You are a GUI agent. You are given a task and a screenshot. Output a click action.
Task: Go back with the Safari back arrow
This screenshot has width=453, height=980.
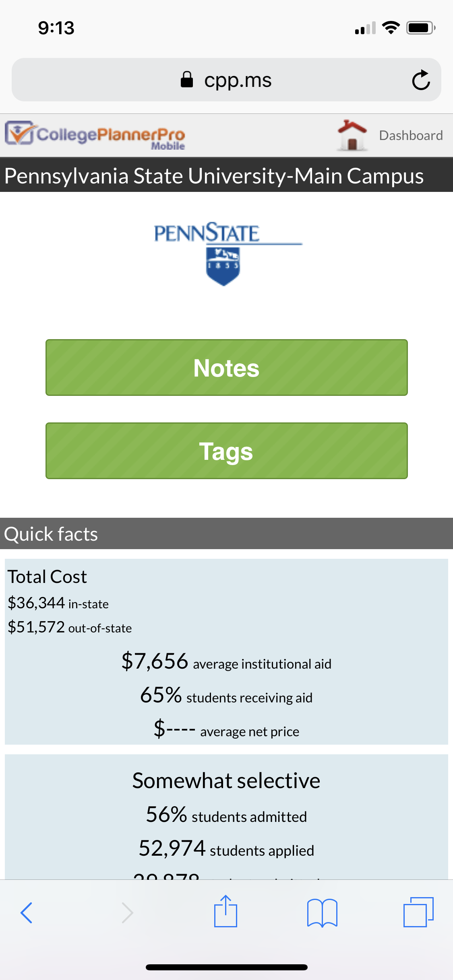click(26, 913)
